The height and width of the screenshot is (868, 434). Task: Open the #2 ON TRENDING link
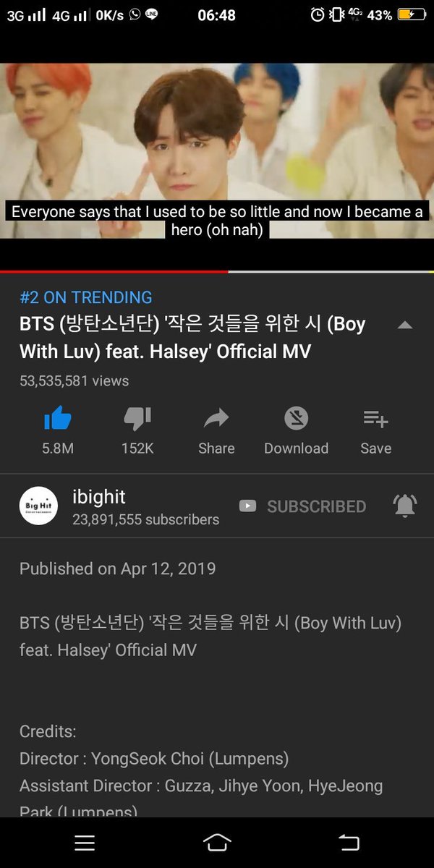tap(86, 297)
